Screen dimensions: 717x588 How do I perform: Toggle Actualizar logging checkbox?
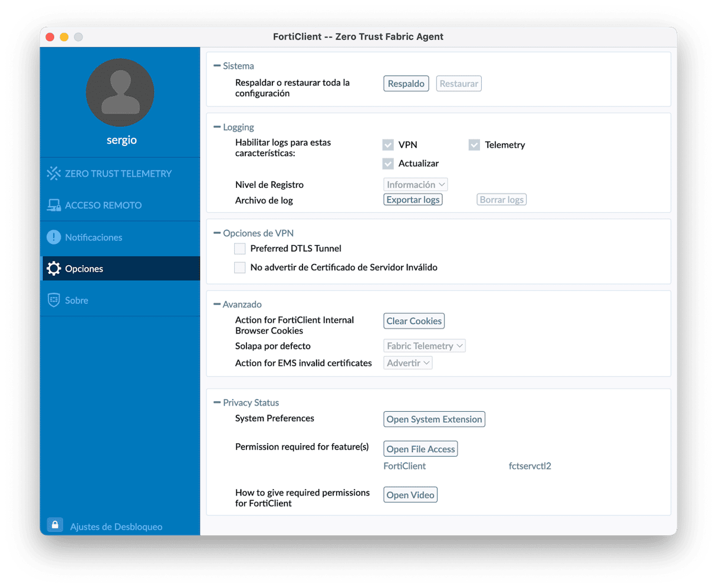[x=388, y=163]
